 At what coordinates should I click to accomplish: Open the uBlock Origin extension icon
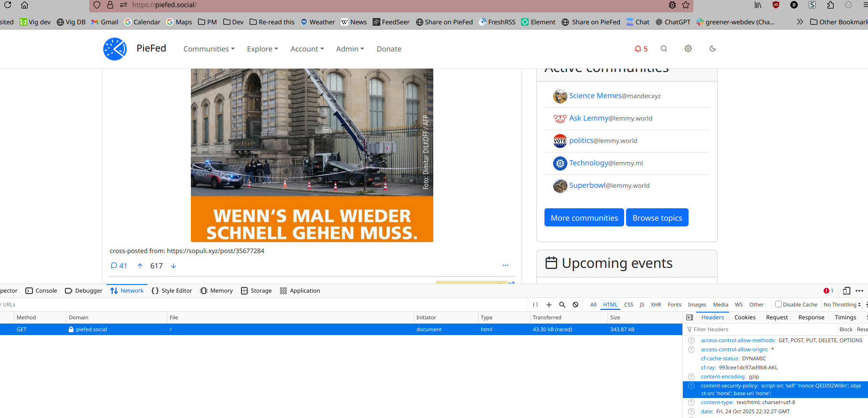pyautogui.click(x=776, y=5)
